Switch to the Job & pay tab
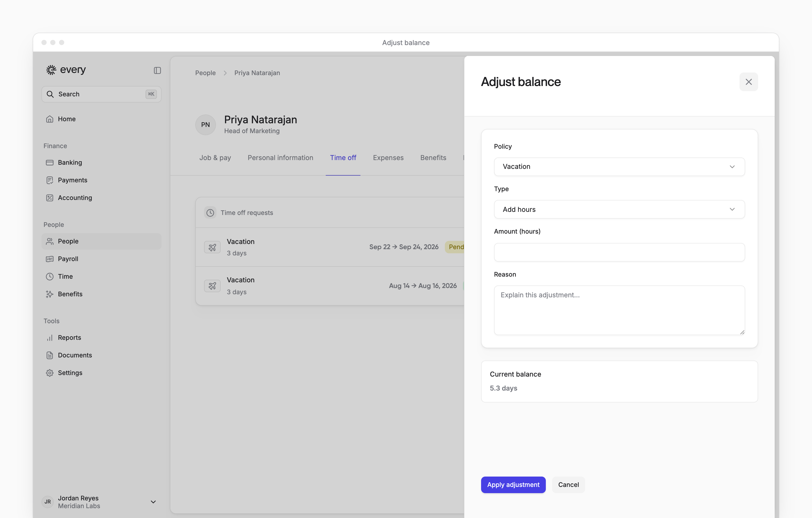Viewport: 812px width, 518px height. pos(215,157)
